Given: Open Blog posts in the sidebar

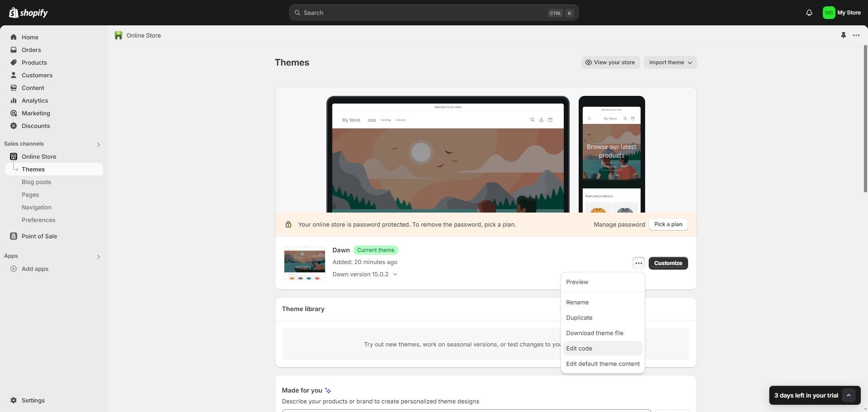Looking at the screenshot, I should click(36, 182).
